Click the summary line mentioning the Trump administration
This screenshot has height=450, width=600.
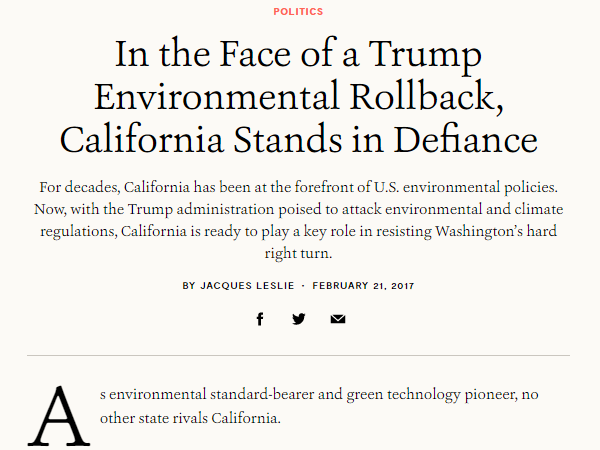(x=300, y=209)
